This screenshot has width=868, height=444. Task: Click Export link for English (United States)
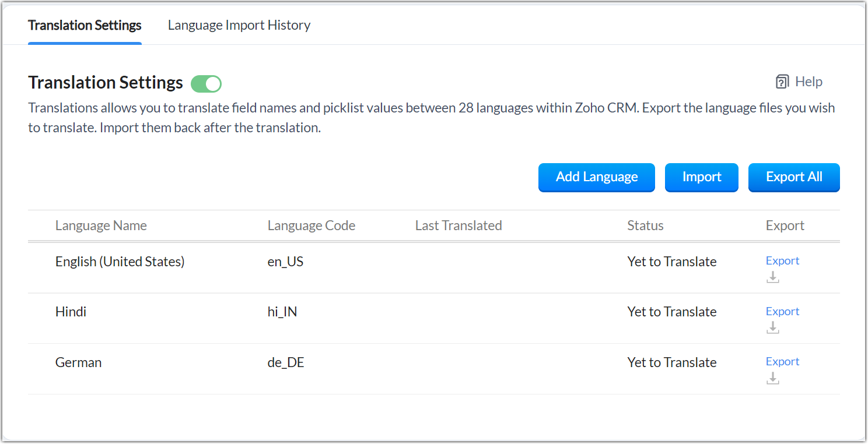782,260
